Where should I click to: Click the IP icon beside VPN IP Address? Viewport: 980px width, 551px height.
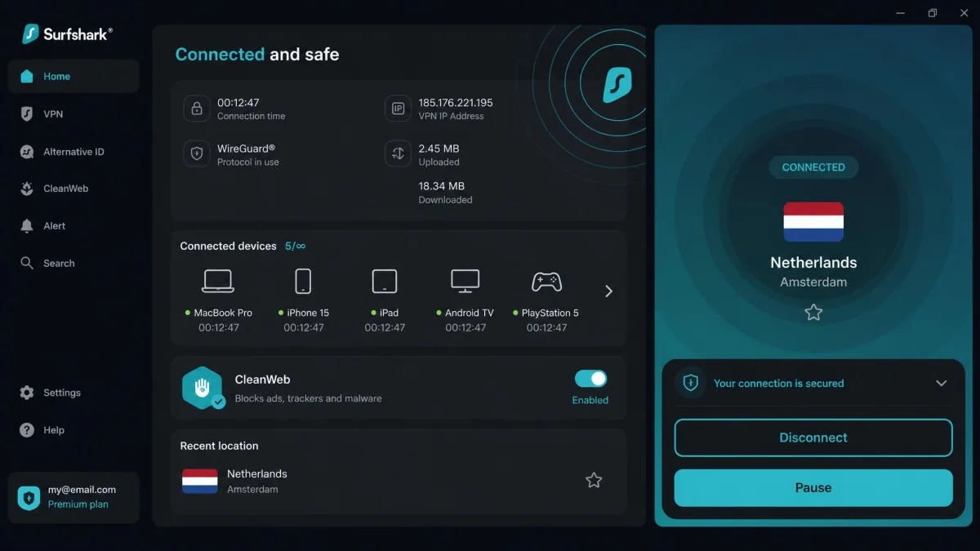click(x=398, y=109)
